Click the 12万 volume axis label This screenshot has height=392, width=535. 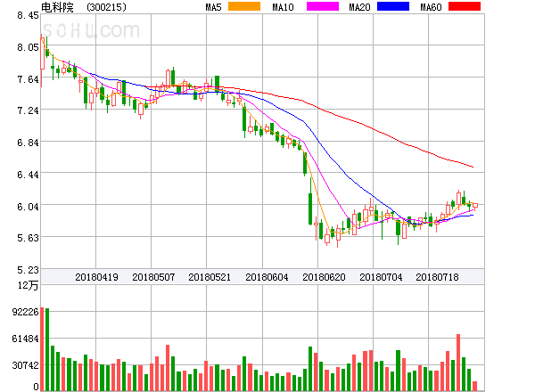click(28, 285)
